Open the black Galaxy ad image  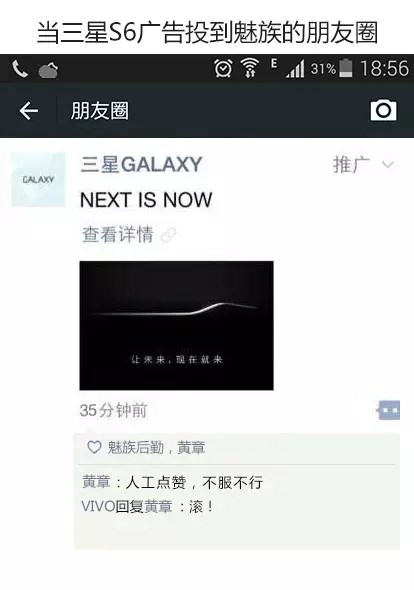(177, 325)
